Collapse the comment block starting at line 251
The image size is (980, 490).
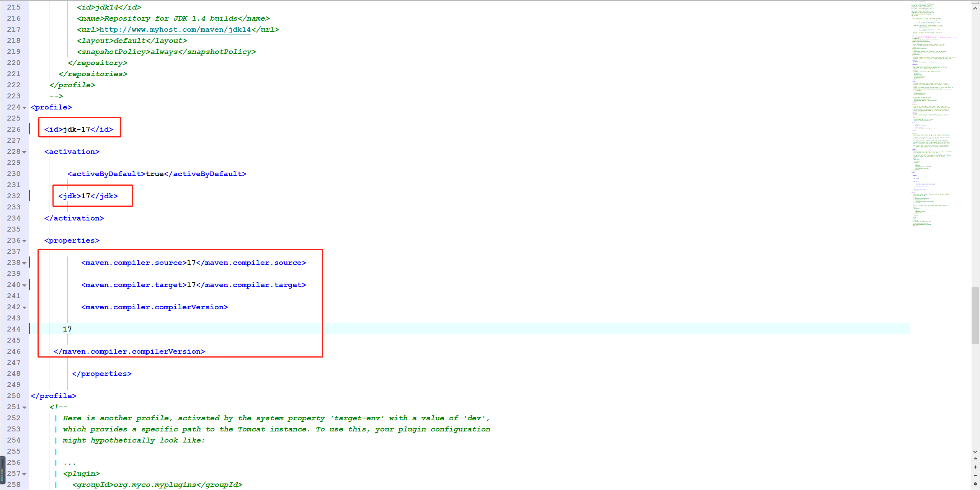point(24,407)
